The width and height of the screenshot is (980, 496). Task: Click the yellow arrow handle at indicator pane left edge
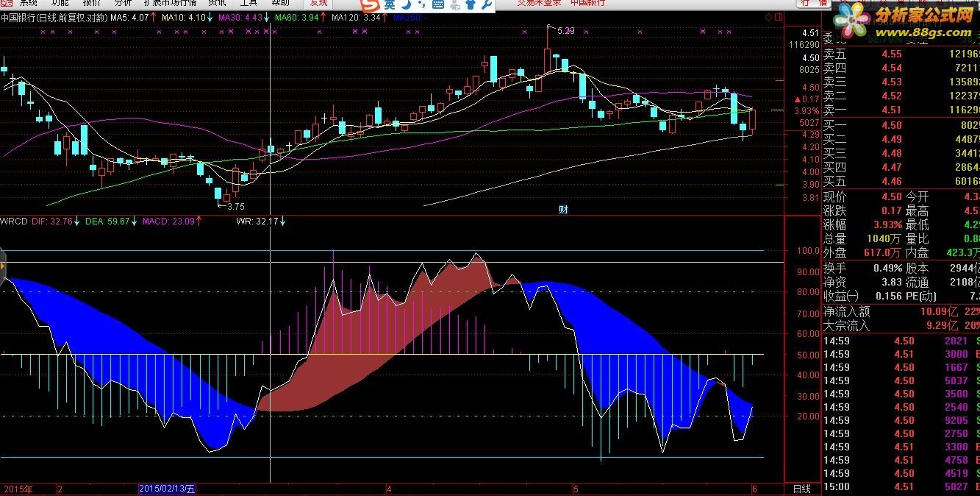coord(3,266)
